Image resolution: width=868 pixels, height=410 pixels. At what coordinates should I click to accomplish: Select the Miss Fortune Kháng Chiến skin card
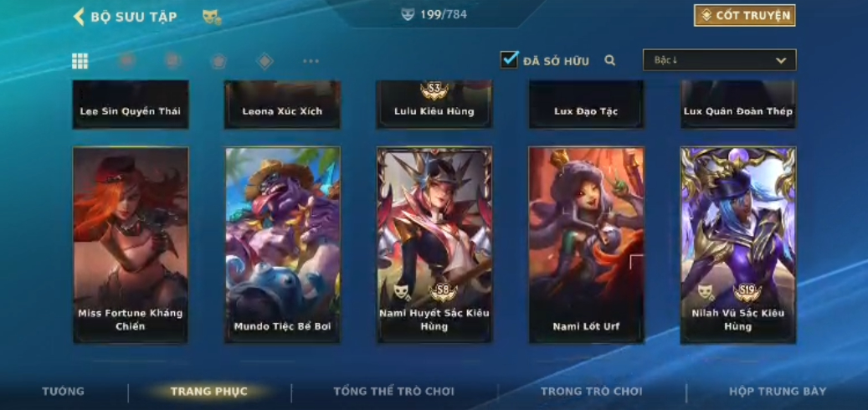pos(131,245)
